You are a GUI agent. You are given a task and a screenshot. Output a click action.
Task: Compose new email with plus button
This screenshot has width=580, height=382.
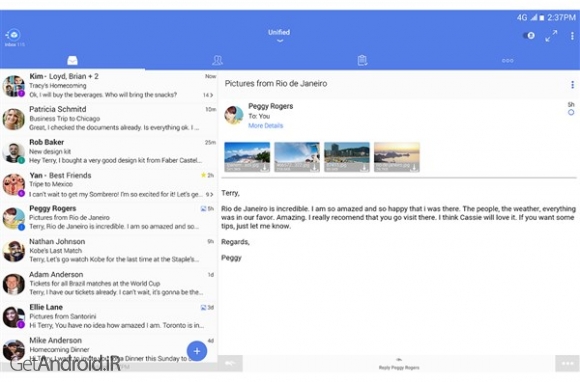tap(197, 351)
